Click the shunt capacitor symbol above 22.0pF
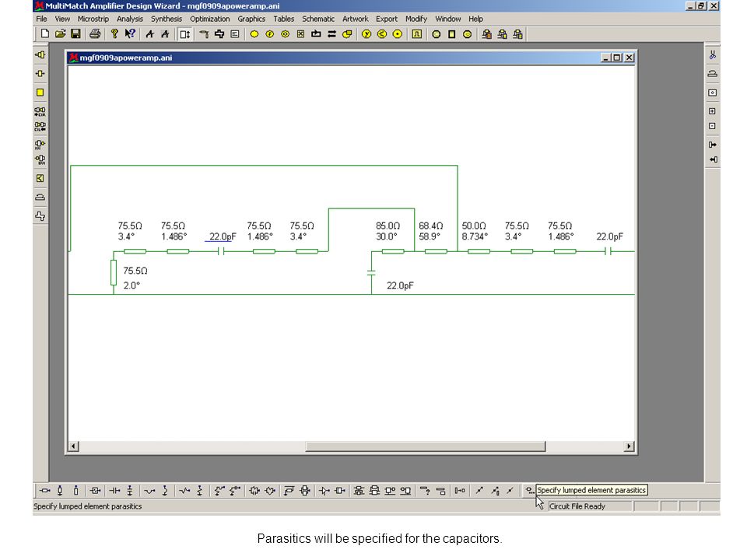Viewport: 747px width, 560px height. pyautogui.click(x=371, y=273)
